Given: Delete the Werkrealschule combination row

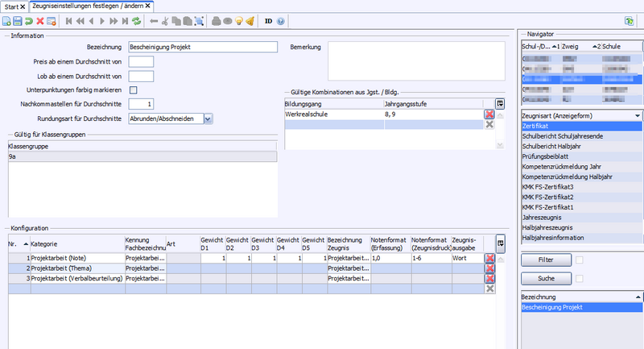Looking at the screenshot, I should click(x=489, y=115).
